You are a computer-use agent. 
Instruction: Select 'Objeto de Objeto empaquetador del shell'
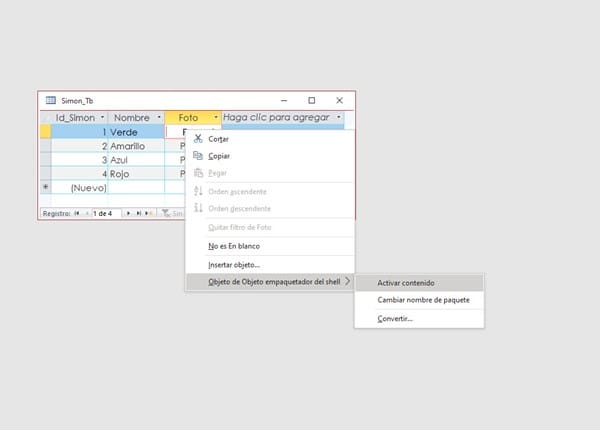click(x=270, y=282)
